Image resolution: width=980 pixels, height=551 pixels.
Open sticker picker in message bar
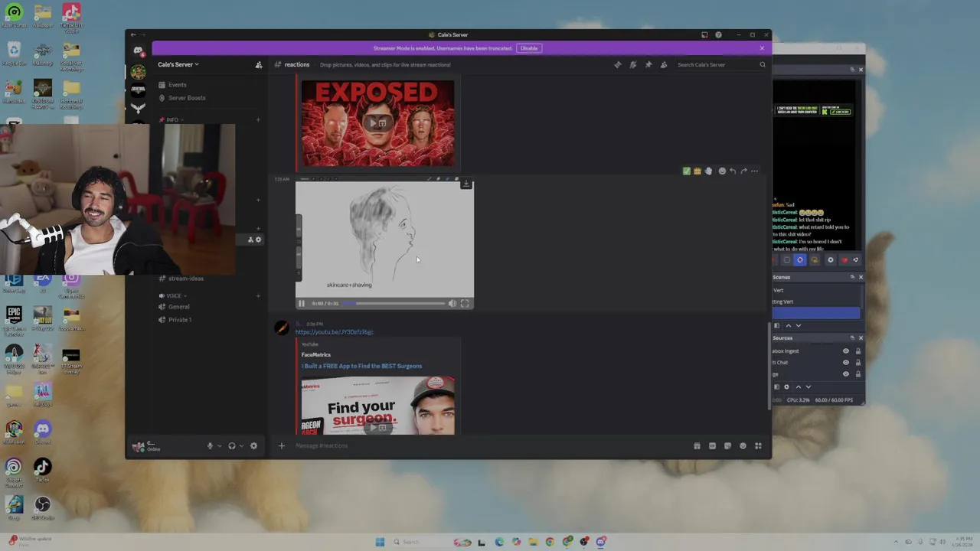pyautogui.click(x=727, y=446)
